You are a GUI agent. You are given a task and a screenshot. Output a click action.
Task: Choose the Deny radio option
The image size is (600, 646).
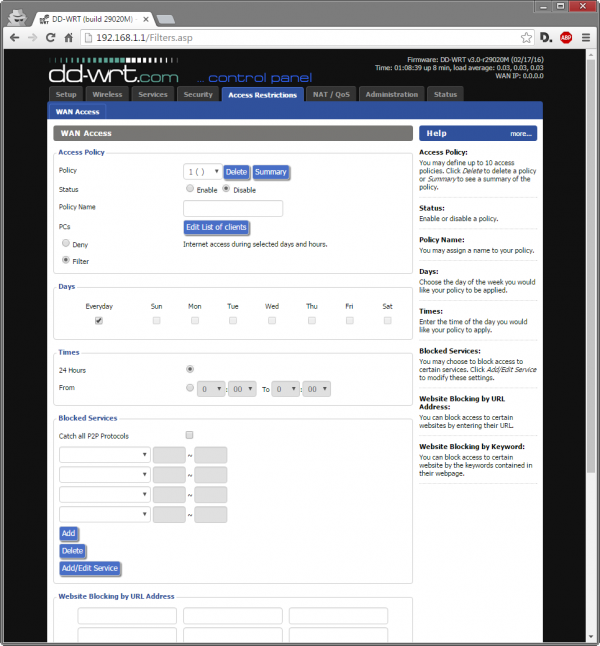[x=66, y=243]
